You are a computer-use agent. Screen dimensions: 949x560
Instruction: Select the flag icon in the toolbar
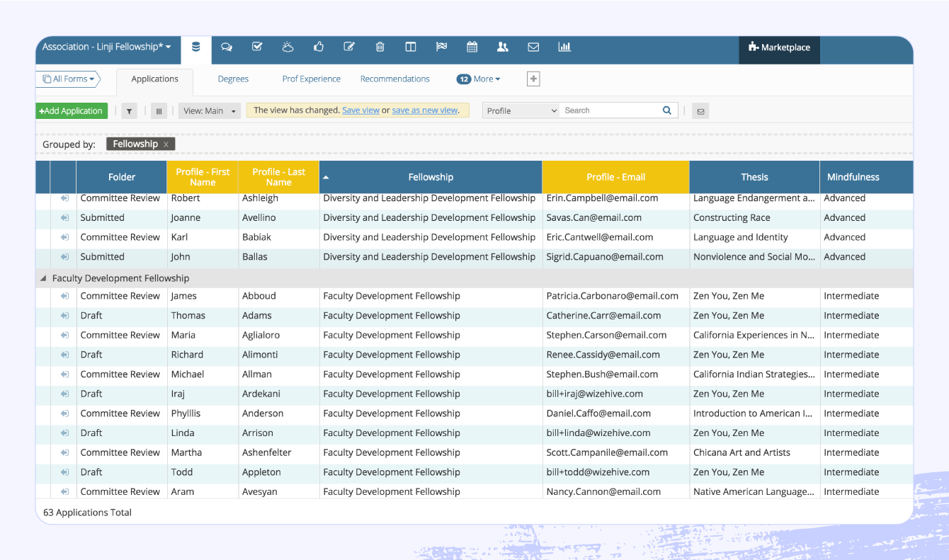coord(441,46)
